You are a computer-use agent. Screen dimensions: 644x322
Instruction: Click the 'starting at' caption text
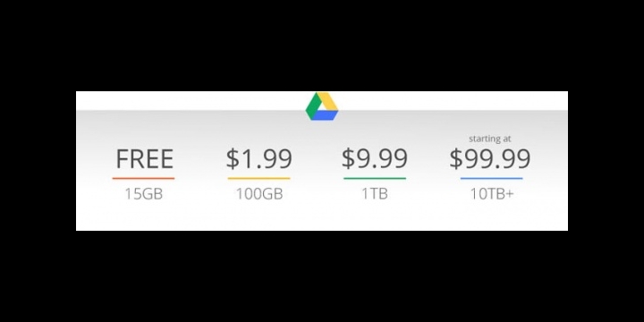(x=489, y=139)
